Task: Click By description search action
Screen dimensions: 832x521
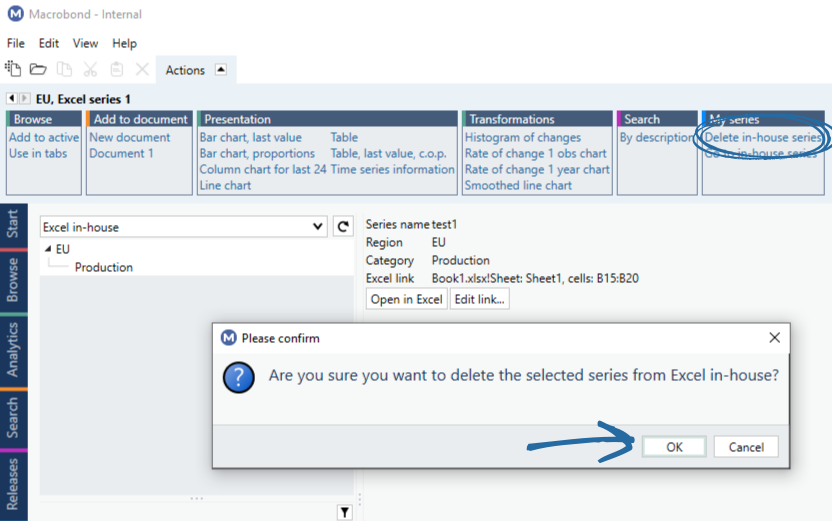Action: tap(656, 137)
